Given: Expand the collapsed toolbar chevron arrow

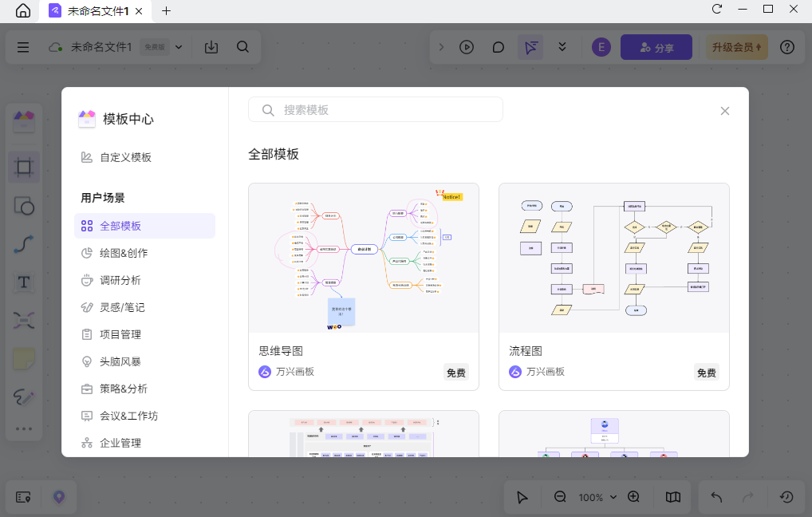Looking at the screenshot, I should click(x=441, y=47).
